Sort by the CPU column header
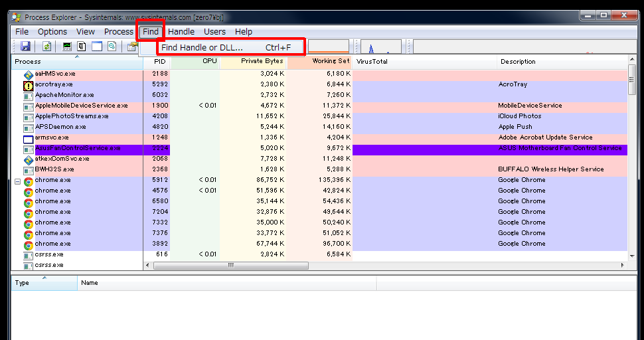The image size is (644, 340). click(x=195, y=62)
